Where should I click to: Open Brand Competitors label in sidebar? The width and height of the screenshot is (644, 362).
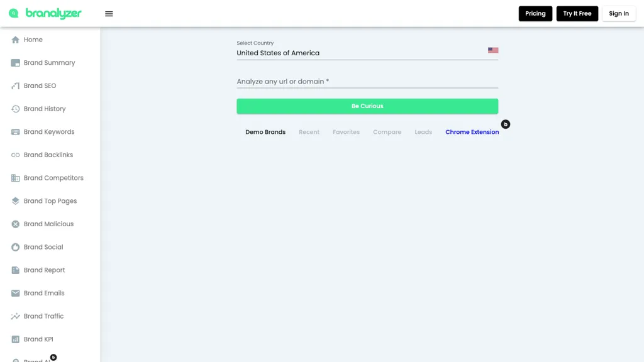53,178
